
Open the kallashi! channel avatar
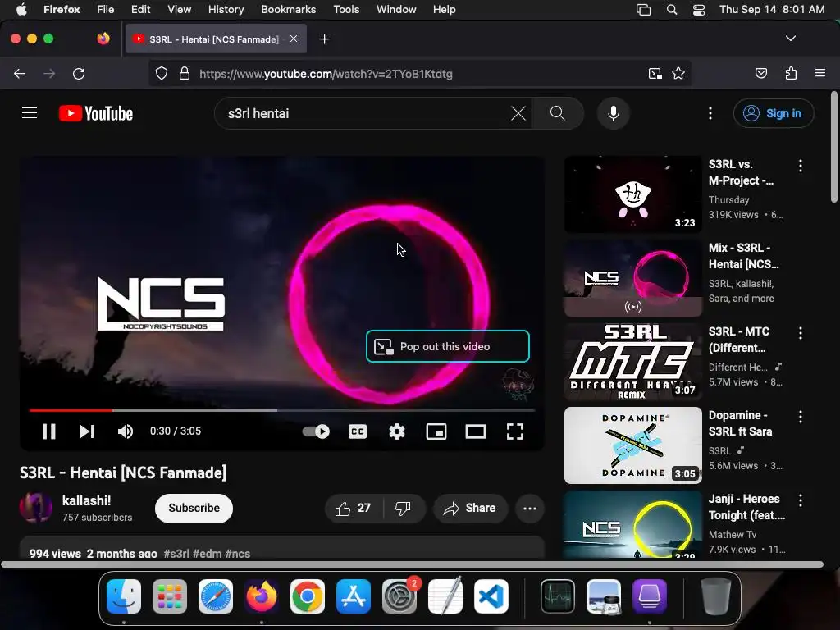pyautogui.click(x=36, y=508)
